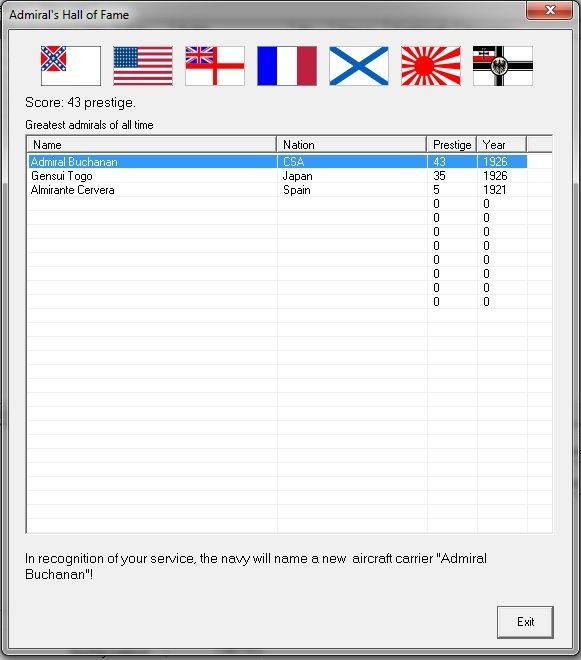Sort list by Nation column header

[352, 144]
